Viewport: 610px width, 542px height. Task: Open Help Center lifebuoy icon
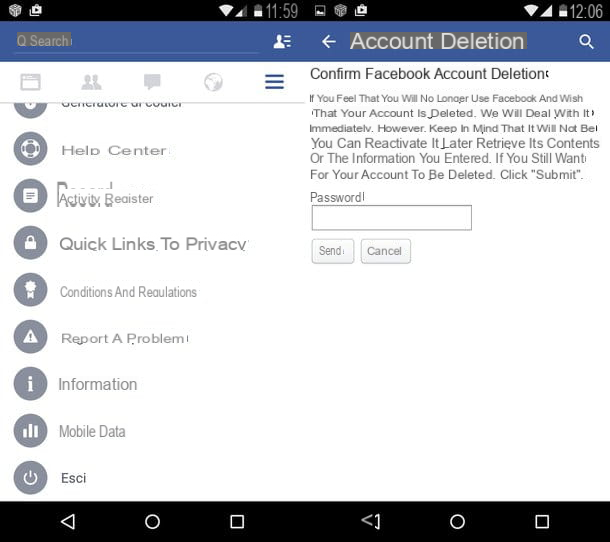(30, 149)
